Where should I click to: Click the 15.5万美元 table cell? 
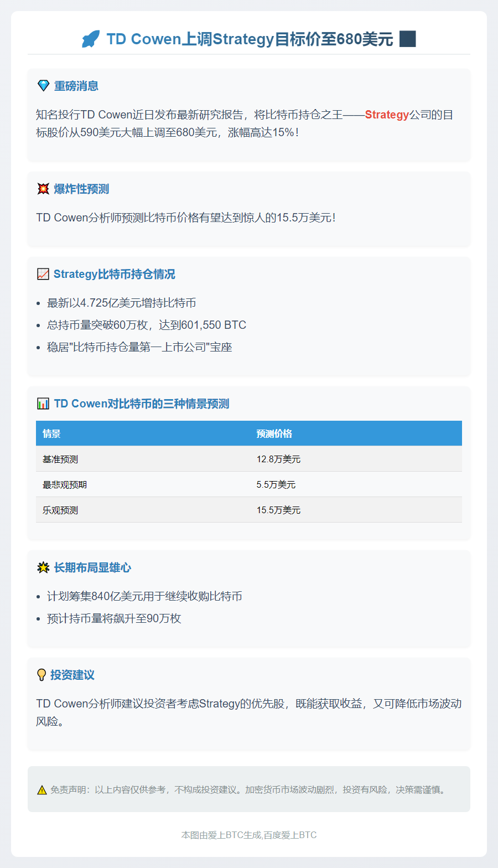[x=356, y=510]
